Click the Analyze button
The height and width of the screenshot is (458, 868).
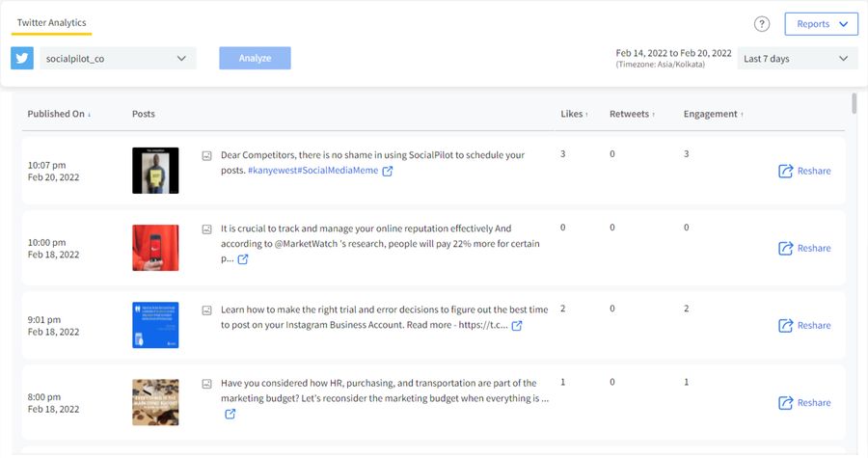[x=255, y=58]
